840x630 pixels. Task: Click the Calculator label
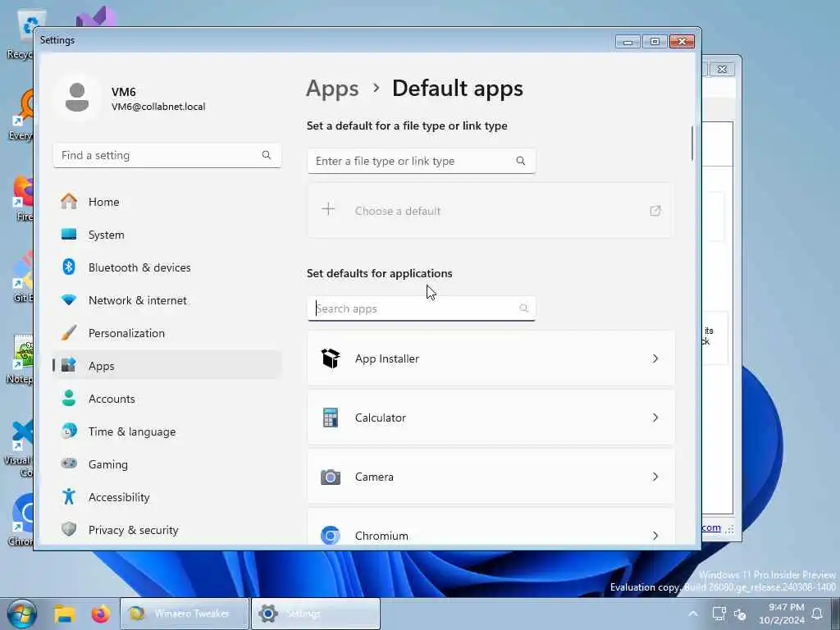(x=381, y=418)
